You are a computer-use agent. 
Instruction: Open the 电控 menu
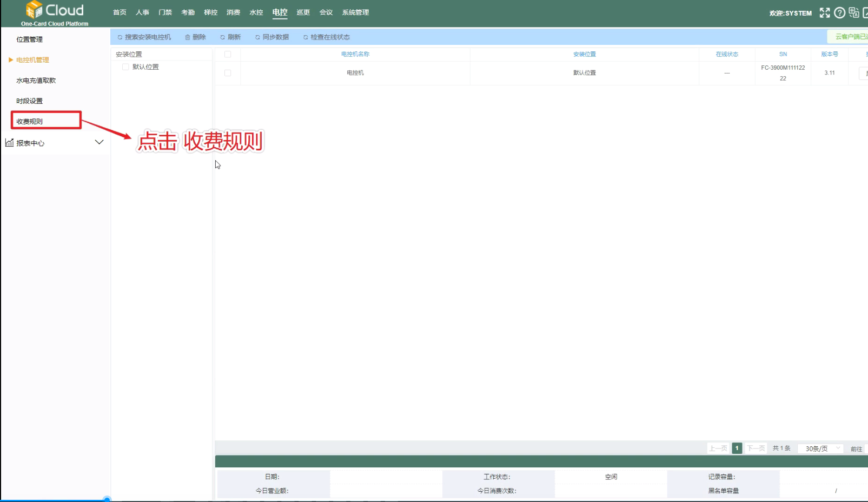[280, 12]
